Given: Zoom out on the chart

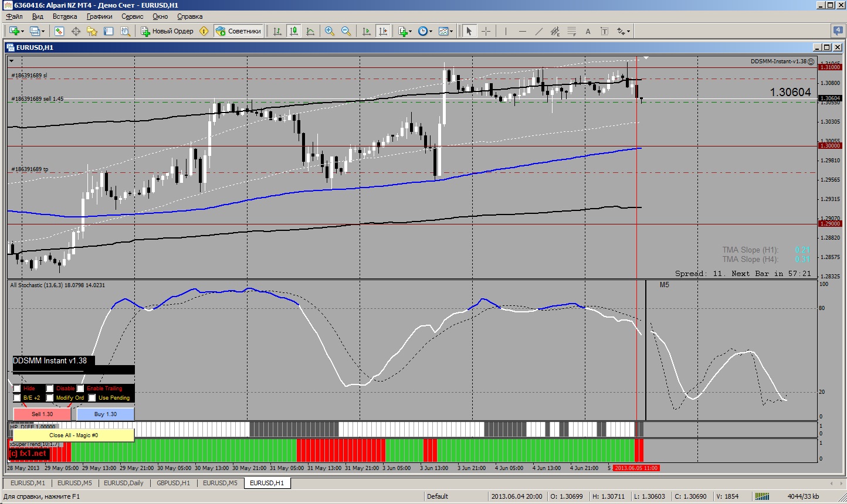Looking at the screenshot, I should (346, 31).
